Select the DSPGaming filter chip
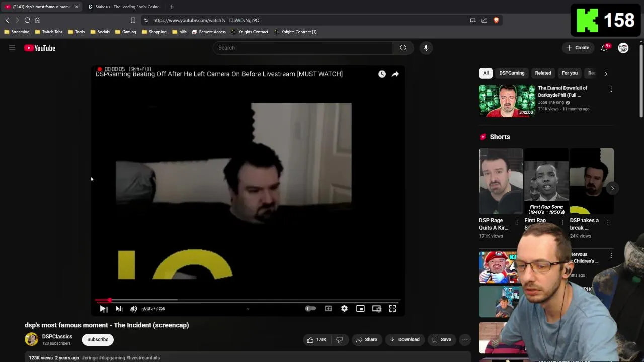 pos(512,73)
